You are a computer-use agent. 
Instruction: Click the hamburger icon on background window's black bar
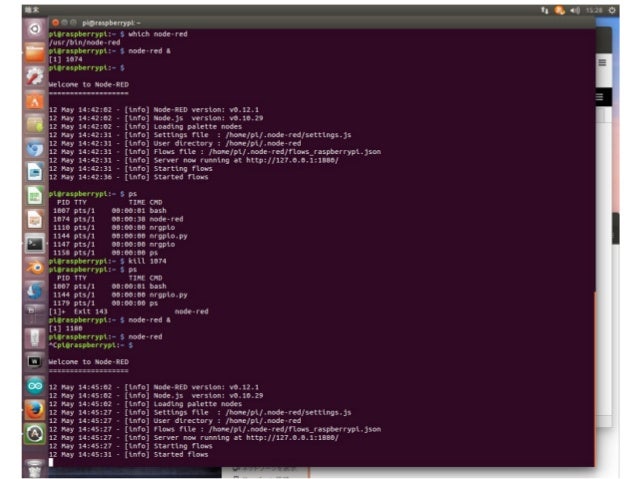click(x=600, y=97)
